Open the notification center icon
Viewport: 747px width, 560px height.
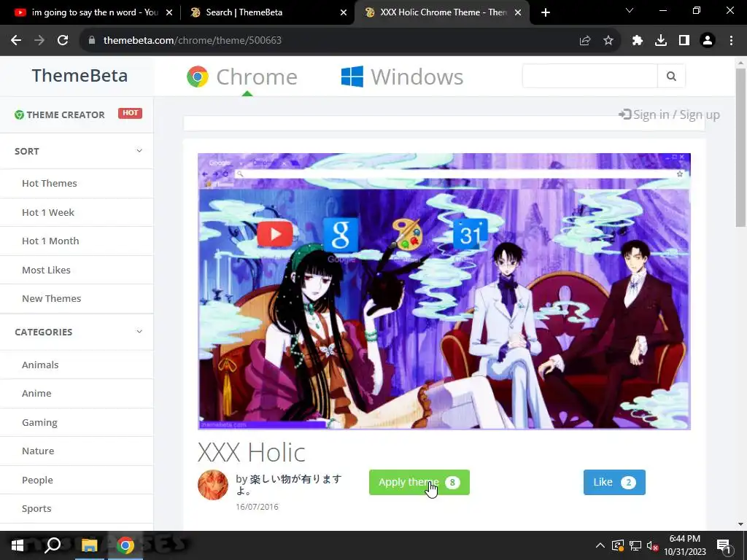tap(724, 546)
